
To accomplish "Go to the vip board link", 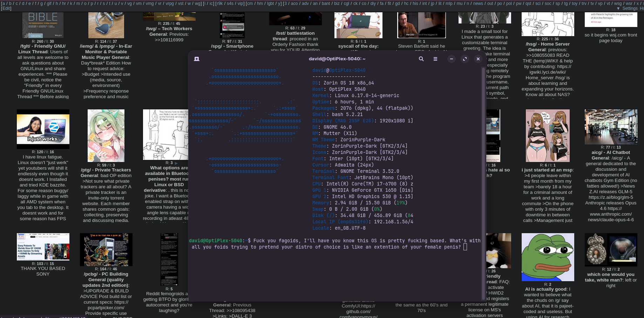I will (x=240, y=4).
